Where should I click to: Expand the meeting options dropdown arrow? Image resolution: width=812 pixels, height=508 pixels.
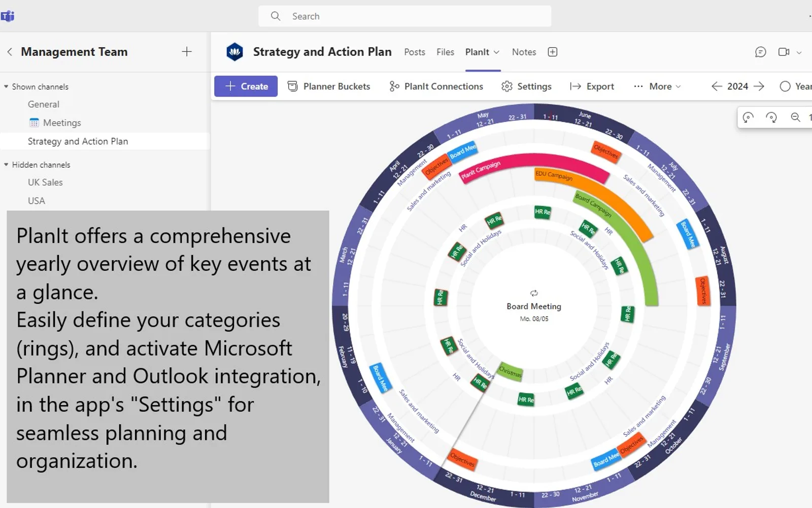tap(799, 52)
